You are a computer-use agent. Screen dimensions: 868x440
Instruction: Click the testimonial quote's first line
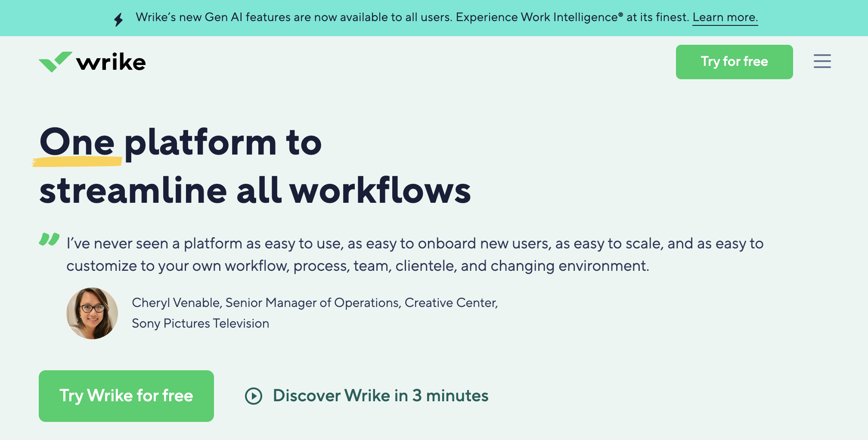415,244
